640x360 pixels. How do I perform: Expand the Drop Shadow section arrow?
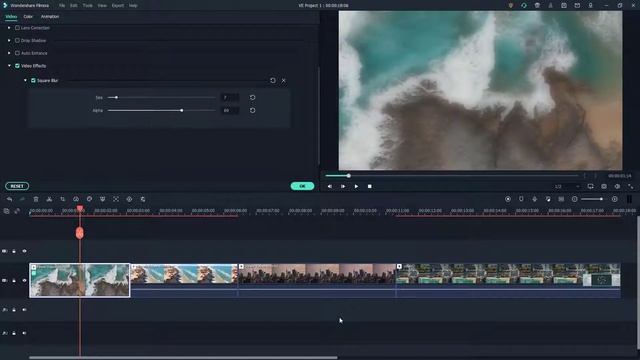pos(9,40)
